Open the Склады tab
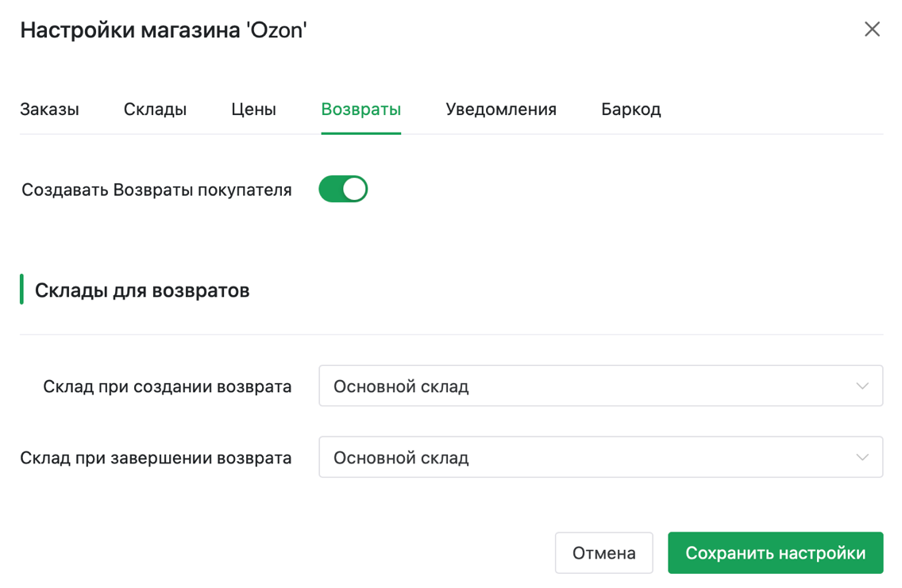The image size is (902, 588). (155, 110)
